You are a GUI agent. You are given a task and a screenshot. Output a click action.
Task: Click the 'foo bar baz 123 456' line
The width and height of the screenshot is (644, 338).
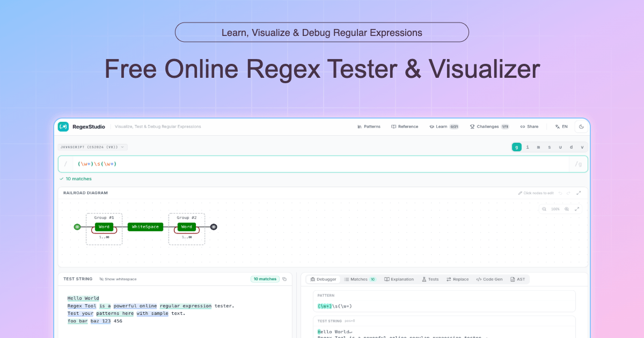(x=95, y=321)
